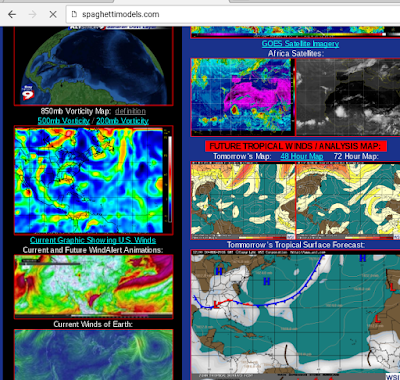Open the Current Winds of Earth map
The width and height of the screenshot is (400, 380).
coord(94,355)
